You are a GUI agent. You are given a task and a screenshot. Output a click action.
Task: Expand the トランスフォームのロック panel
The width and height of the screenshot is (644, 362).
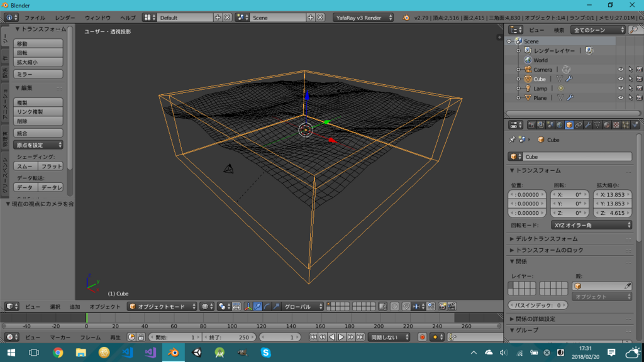pyautogui.click(x=550, y=250)
